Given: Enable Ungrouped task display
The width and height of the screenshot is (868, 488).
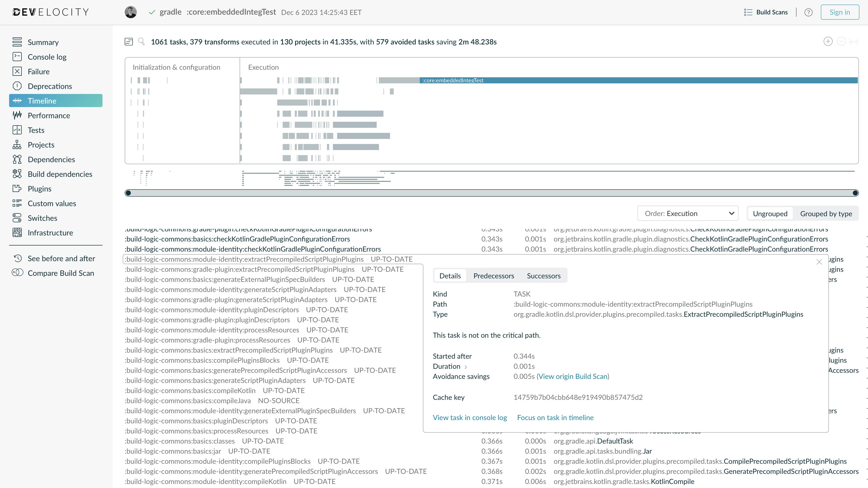Looking at the screenshot, I should click(x=770, y=213).
